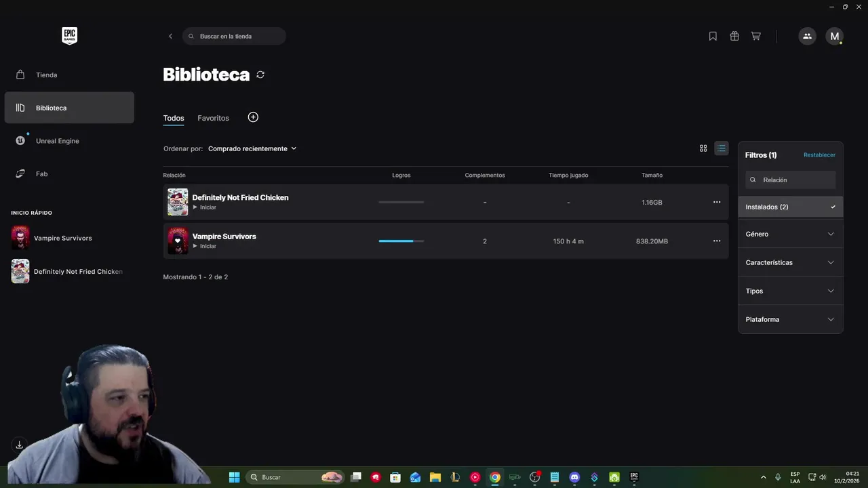868x488 pixels.
Task: Expand the Plataforma filter
Action: pos(791,319)
